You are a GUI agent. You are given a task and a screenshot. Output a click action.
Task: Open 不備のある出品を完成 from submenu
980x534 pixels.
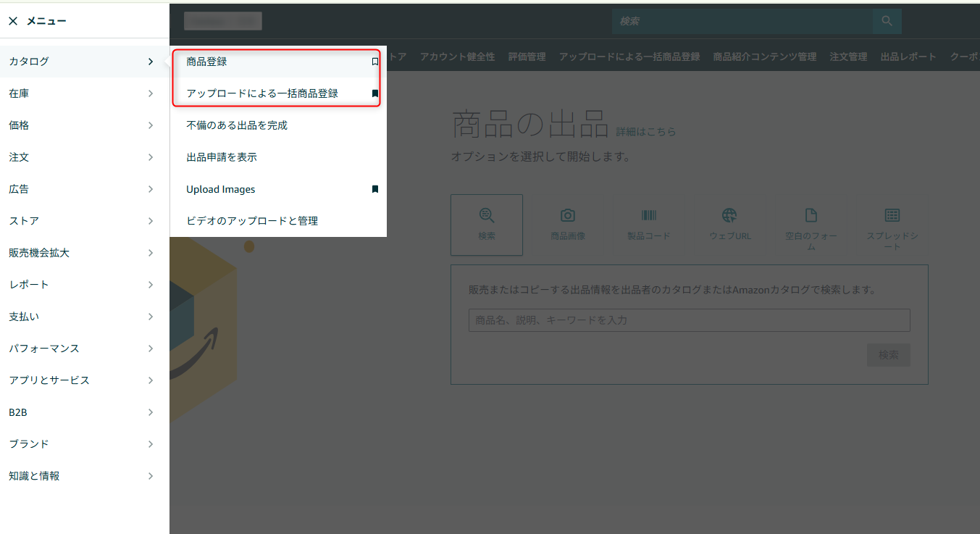point(237,125)
